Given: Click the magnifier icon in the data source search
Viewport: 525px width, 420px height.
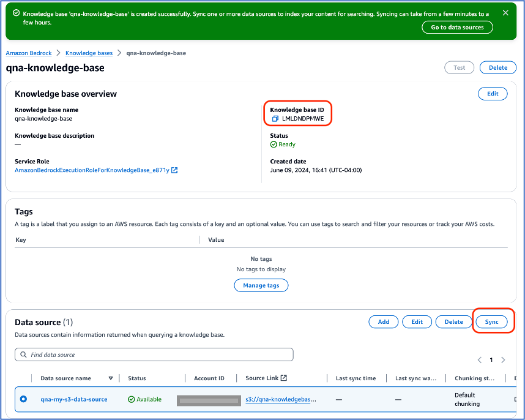Looking at the screenshot, I should pyautogui.click(x=23, y=354).
